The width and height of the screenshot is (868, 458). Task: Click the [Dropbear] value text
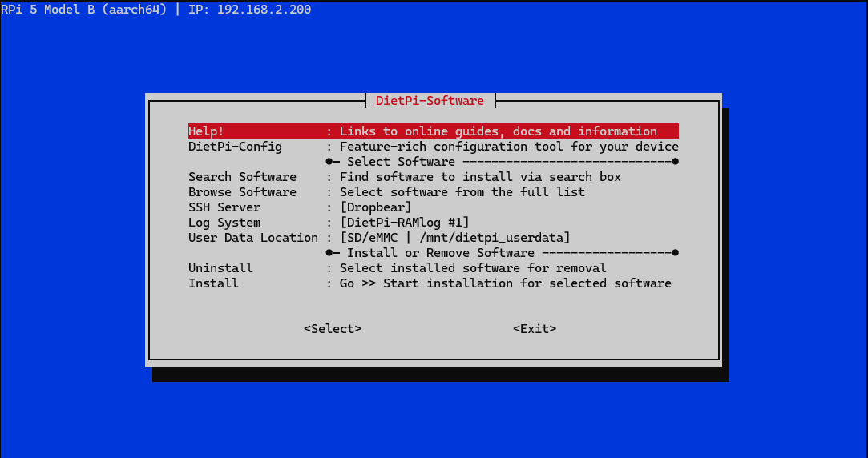[x=376, y=207]
